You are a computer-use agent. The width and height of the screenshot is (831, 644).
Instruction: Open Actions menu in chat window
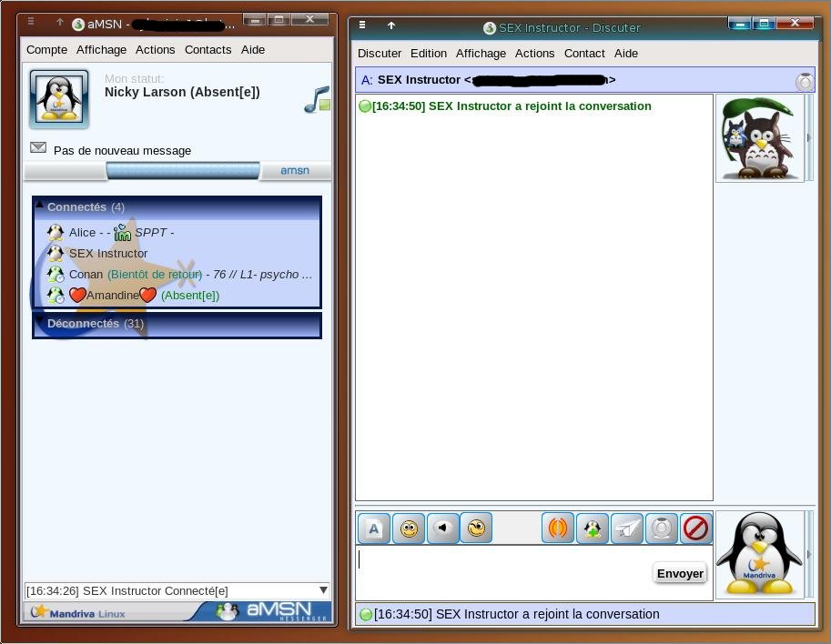[x=535, y=54]
